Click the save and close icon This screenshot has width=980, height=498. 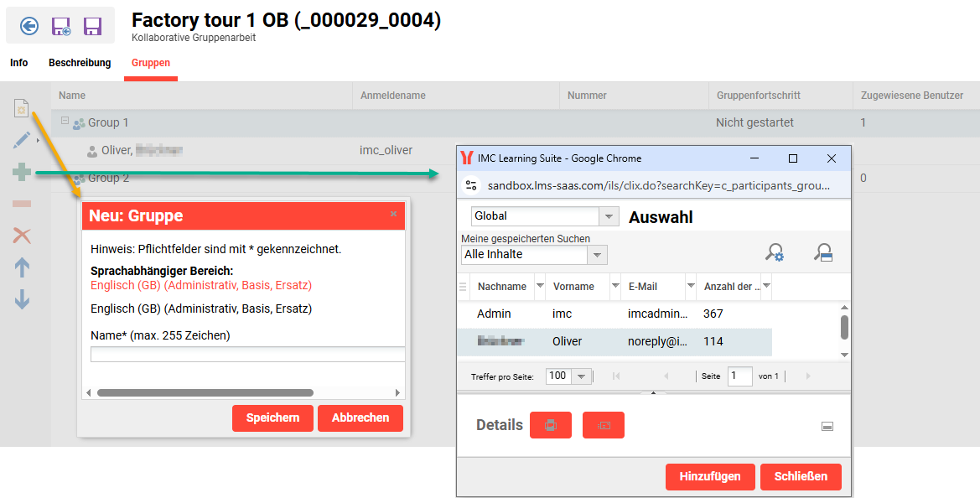(x=61, y=26)
